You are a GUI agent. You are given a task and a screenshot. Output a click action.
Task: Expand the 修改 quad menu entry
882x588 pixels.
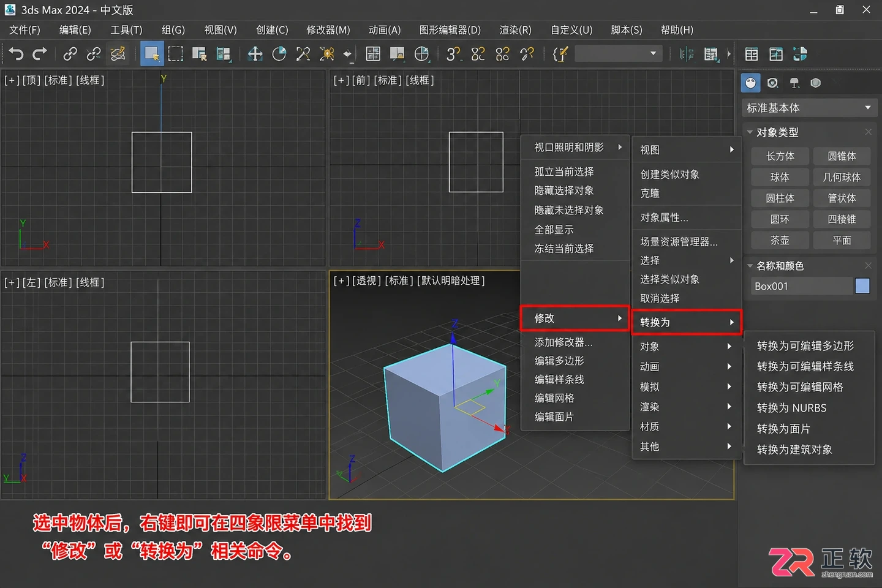click(575, 318)
